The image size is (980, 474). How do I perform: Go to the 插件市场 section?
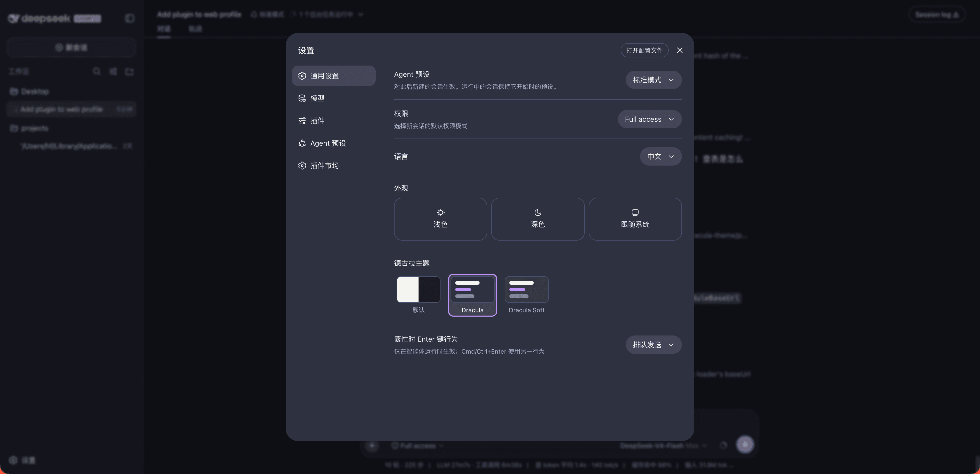334,166
